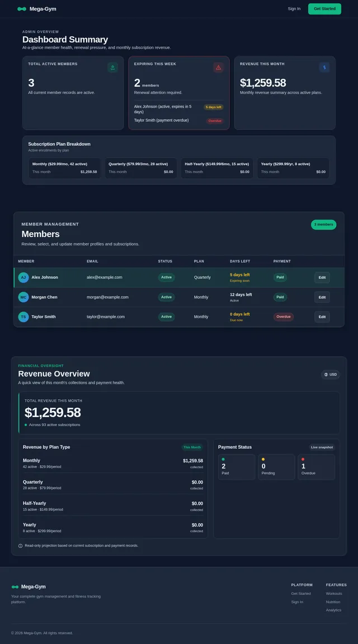
Task: Click the 5 days left badge for Alex Johnson alert
Action: (214, 107)
